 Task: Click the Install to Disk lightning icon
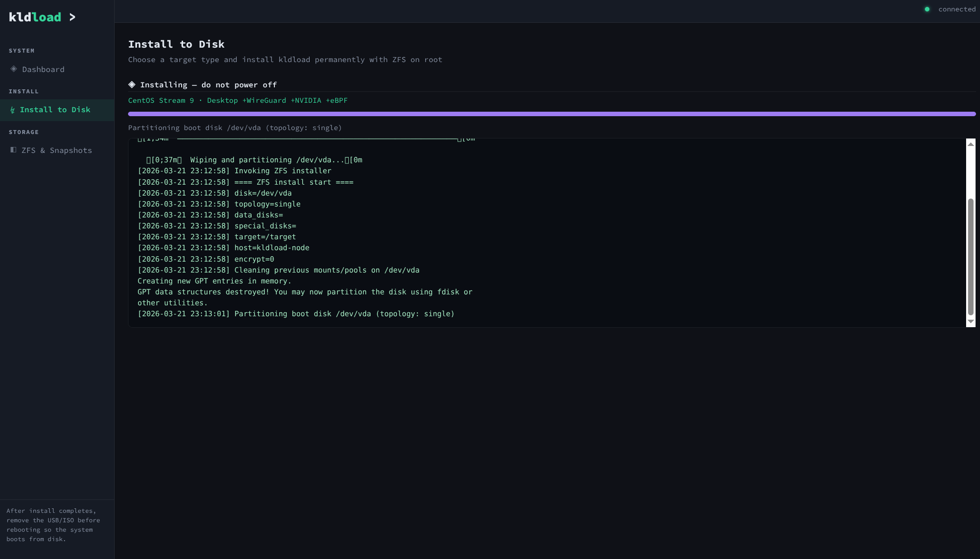[x=13, y=110]
